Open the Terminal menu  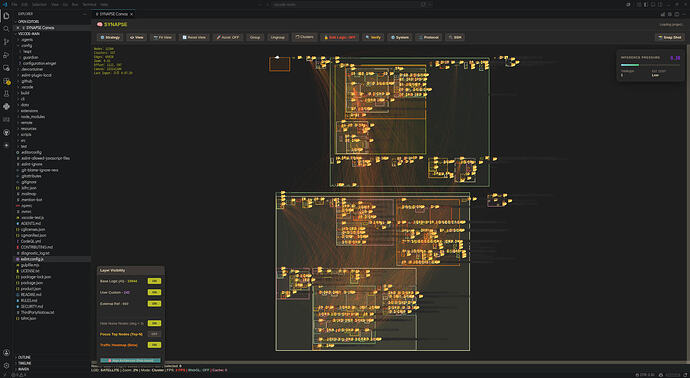(x=89, y=4)
